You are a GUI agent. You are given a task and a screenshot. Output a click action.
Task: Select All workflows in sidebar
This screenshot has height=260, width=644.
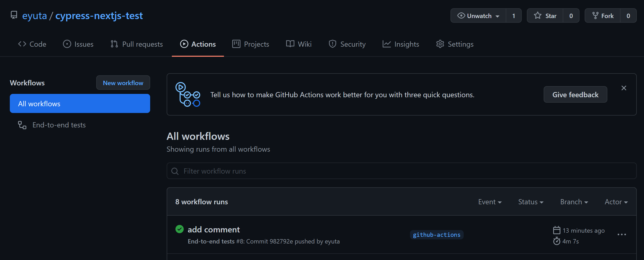(80, 103)
